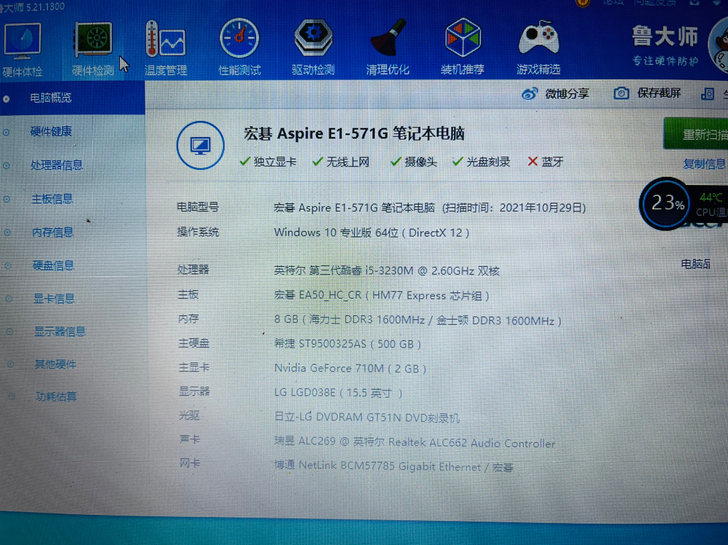Image resolution: width=728 pixels, height=545 pixels.
Task: Click the EA50_HC_CR motherboard value
Action: click(381, 296)
